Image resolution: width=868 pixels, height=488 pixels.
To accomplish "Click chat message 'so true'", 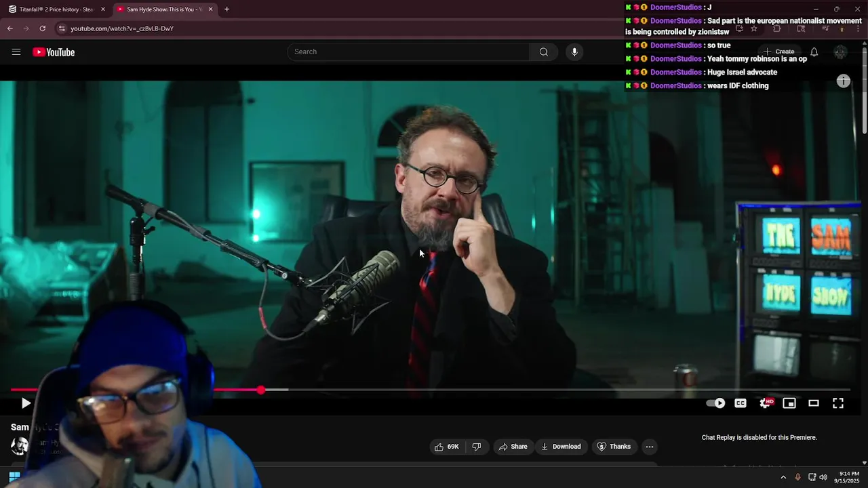I will click(x=718, y=45).
